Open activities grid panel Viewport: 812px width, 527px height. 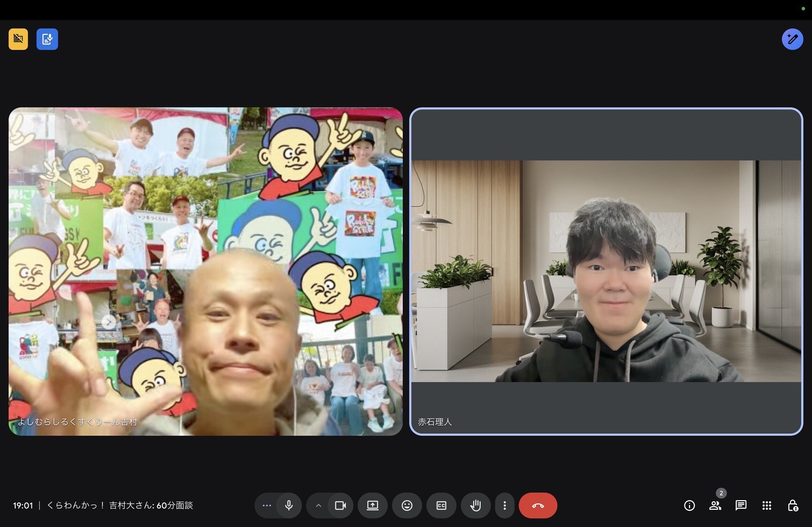coord(767,505)
